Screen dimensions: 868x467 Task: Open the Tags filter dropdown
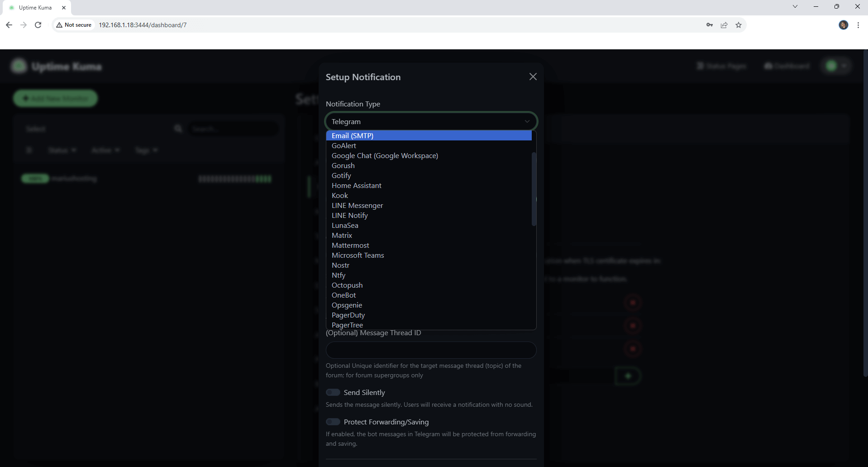pyautogui.click(x=146, y=150)
